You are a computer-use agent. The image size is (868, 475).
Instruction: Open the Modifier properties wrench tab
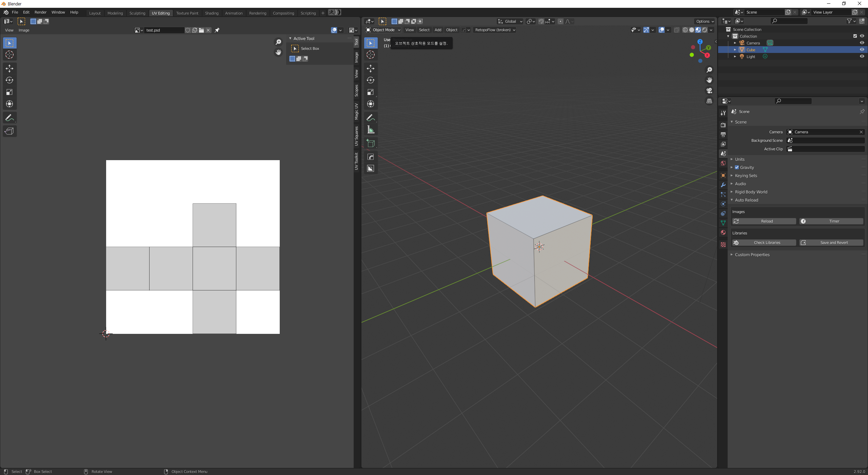[723, 185]
